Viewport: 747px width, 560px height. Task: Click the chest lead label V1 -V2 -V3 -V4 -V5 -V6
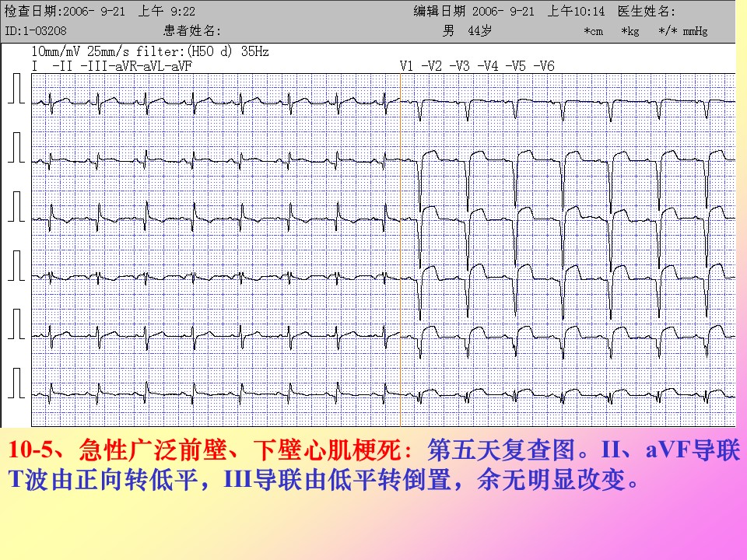477,65
